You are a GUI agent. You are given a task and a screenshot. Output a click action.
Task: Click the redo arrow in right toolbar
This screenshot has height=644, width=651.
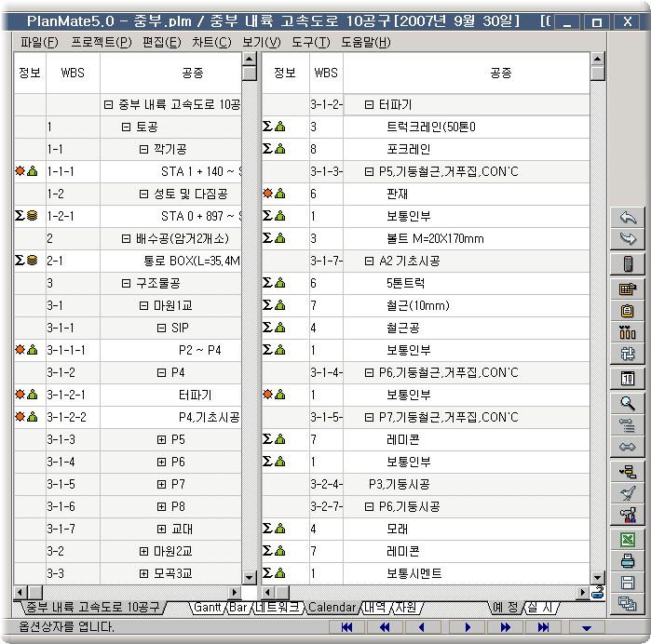pos(628,240)
